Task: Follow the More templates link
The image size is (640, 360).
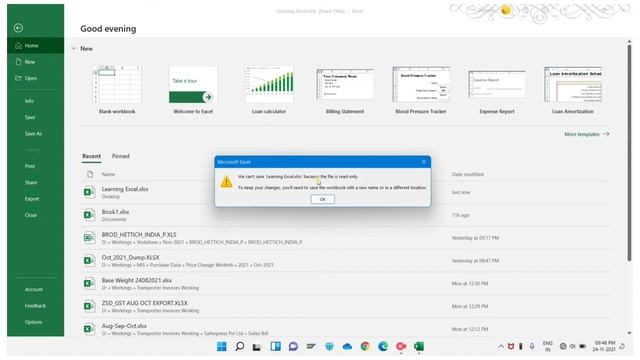Action: 587,134
